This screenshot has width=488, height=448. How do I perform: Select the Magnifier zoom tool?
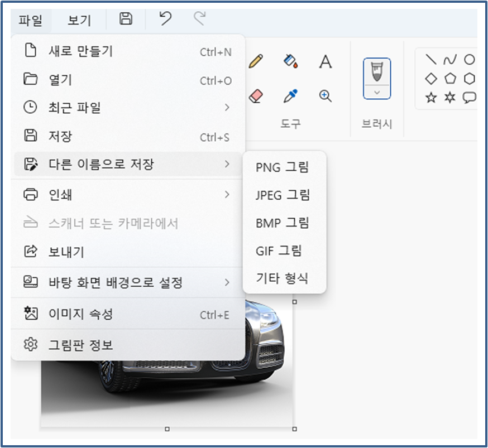pyautogui.click(x=325, y=95)
